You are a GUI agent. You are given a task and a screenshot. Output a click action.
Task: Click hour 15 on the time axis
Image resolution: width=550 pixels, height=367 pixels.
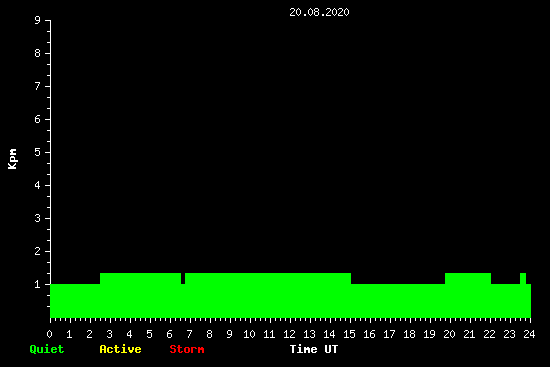coord(349,334)
